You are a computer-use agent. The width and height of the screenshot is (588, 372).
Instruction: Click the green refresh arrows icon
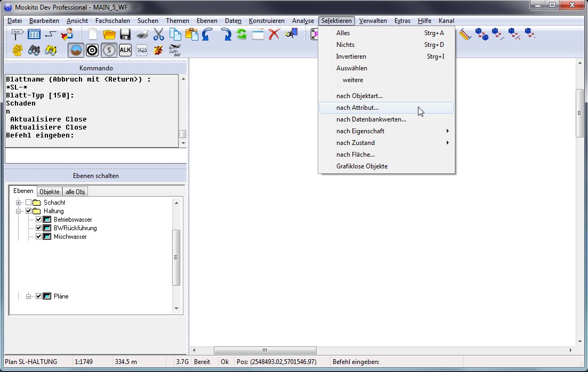pos(241,35)
